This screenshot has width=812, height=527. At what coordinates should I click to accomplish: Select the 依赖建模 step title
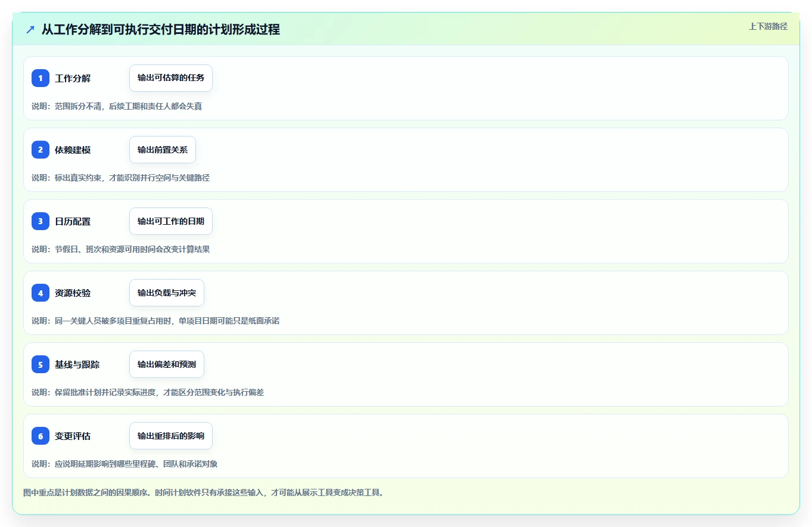(73, 150)
